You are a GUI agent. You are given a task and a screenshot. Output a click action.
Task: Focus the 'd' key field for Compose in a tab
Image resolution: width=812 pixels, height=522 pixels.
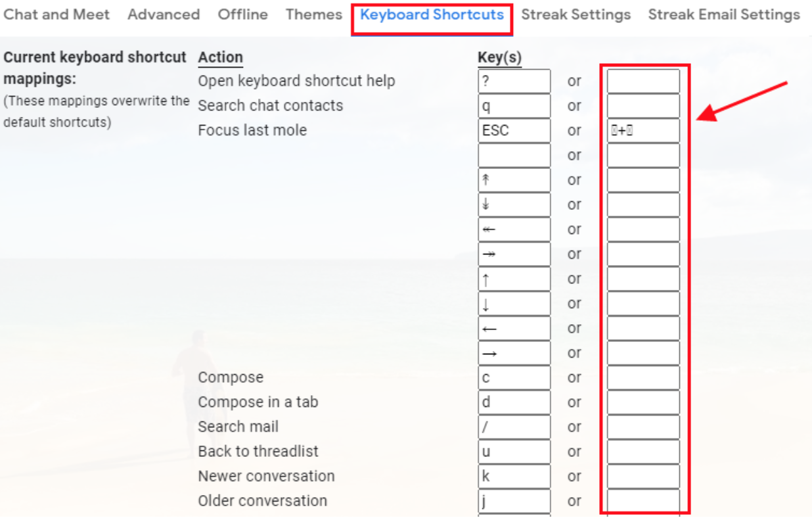click(514, 402)
